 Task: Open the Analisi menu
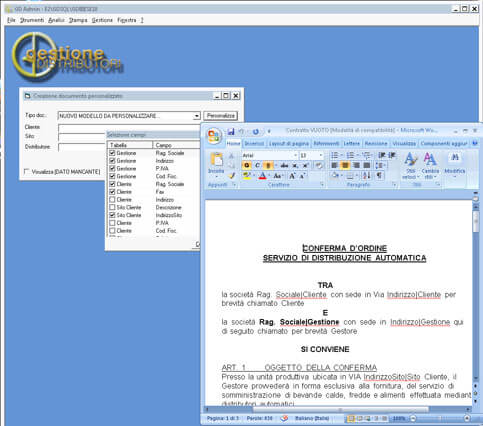pos(56,20)
